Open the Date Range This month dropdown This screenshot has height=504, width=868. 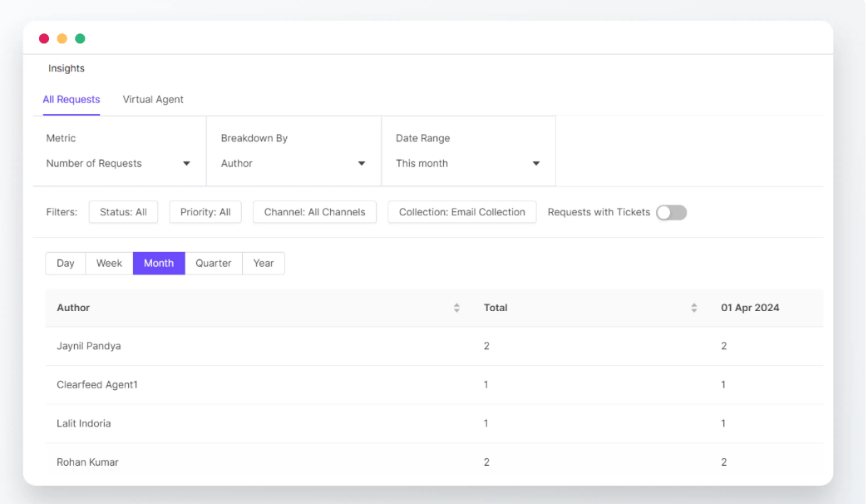[x=468, y=163]
